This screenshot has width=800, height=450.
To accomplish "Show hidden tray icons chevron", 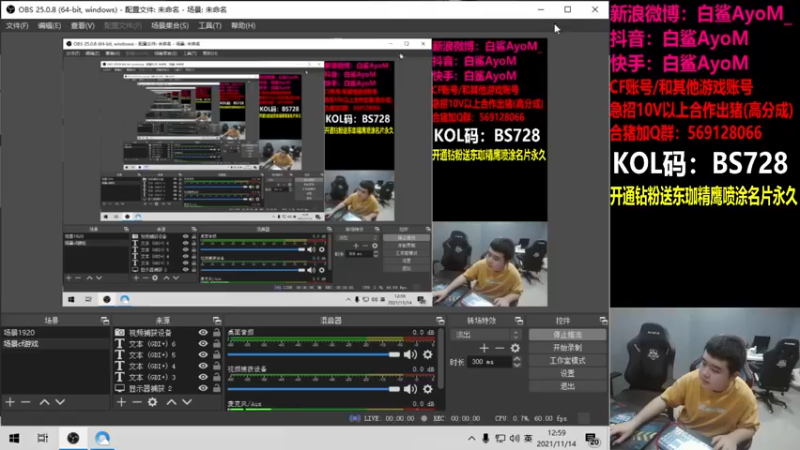I will pos(471,438).
